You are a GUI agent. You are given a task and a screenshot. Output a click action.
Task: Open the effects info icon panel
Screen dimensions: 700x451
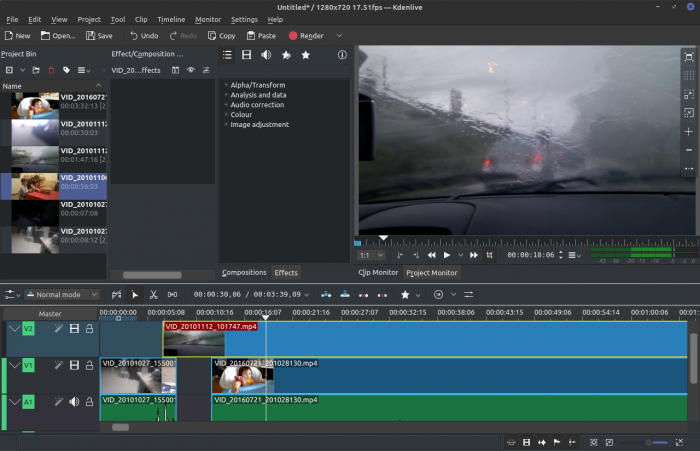pos(341,55)
